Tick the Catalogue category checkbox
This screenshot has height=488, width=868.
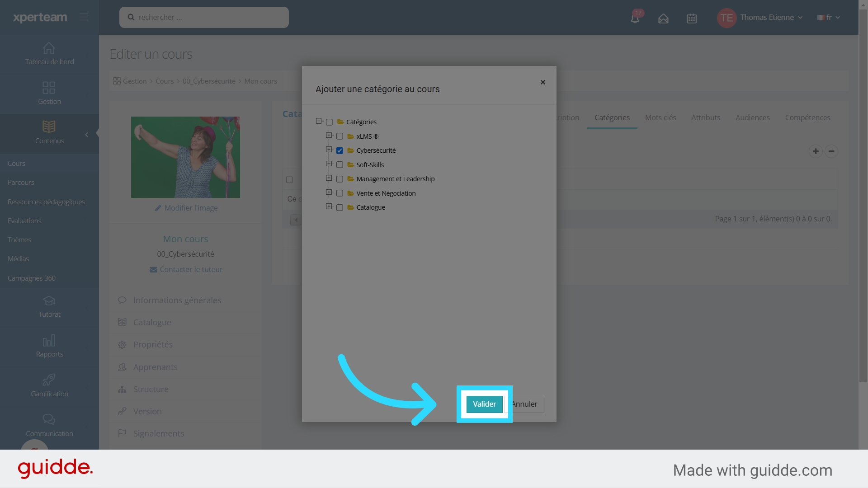(340, 208)
